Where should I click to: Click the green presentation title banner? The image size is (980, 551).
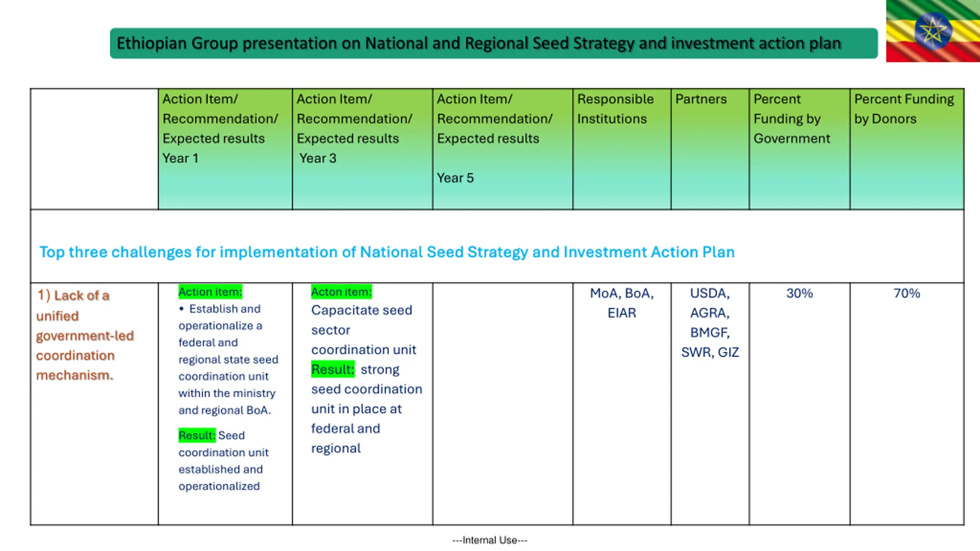pos(493,43)
